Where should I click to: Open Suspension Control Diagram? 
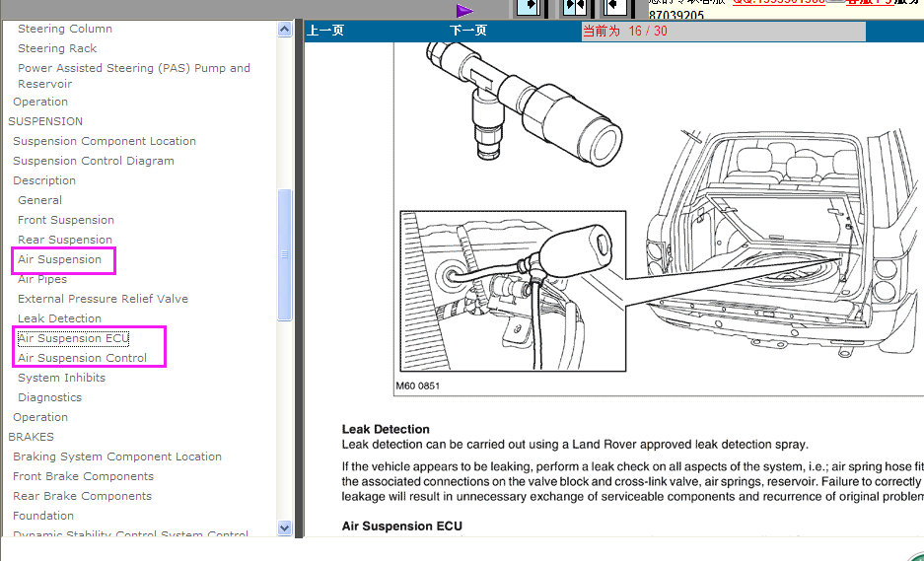click(94, 161)
